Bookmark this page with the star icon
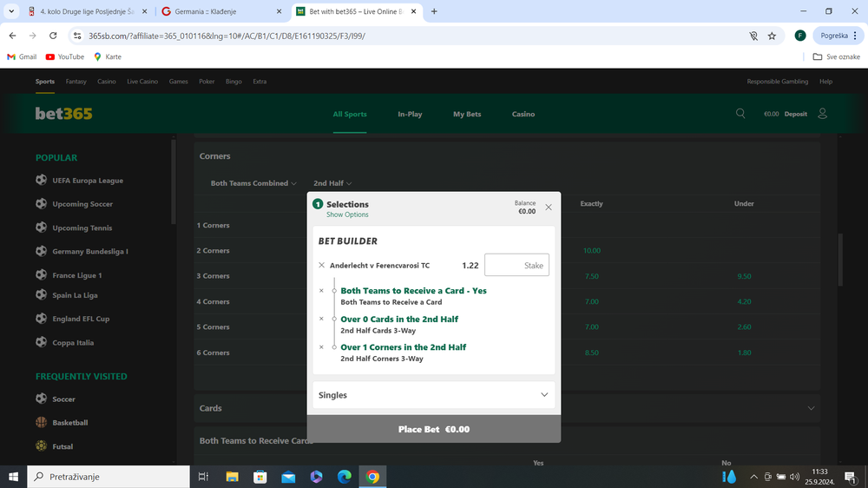This screenshot has width=868, height=488. pyautogui.click(x=772, y=36)
